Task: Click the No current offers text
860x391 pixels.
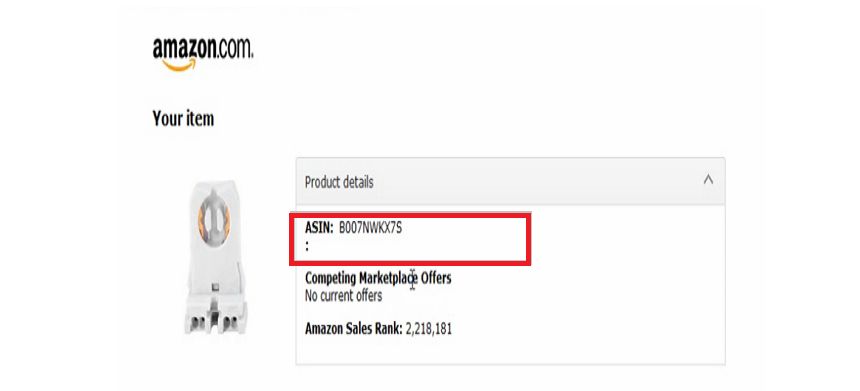Action: pos(343,296)
